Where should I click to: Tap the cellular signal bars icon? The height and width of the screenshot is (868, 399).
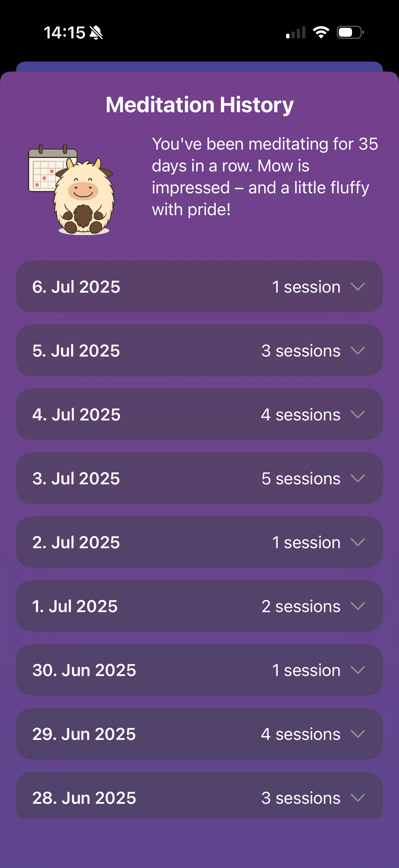(x=296, y=32)
